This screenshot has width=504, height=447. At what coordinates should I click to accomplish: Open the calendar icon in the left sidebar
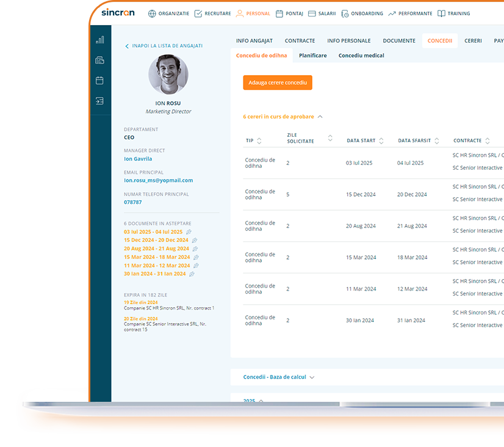coord(100,80)
